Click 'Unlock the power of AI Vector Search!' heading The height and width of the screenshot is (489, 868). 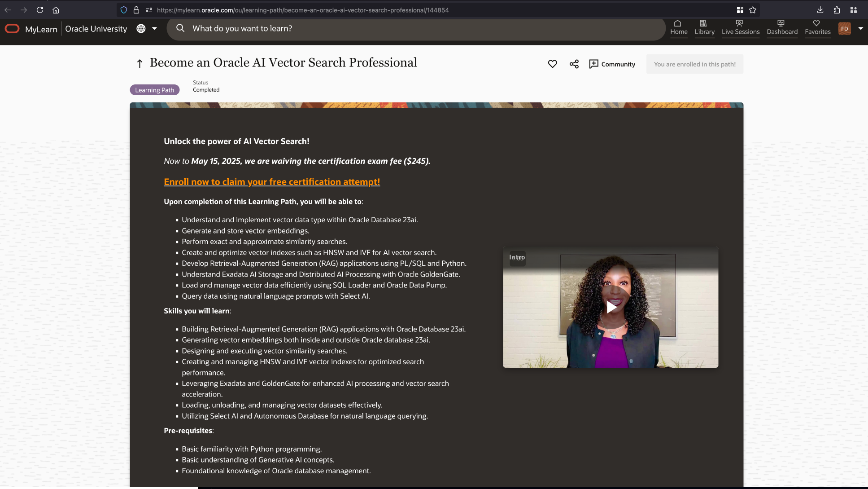[236, 141]
